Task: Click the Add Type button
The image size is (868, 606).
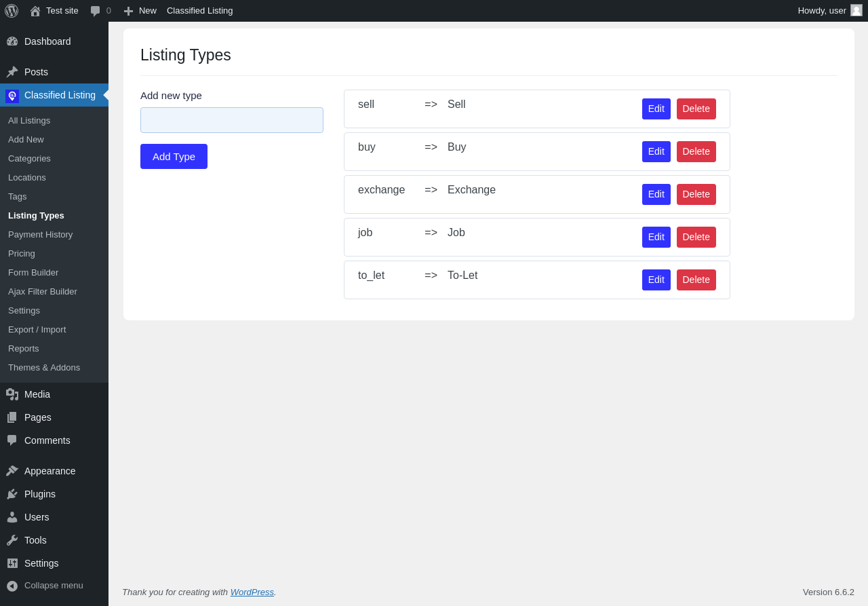Action: [x=174, y=156]
